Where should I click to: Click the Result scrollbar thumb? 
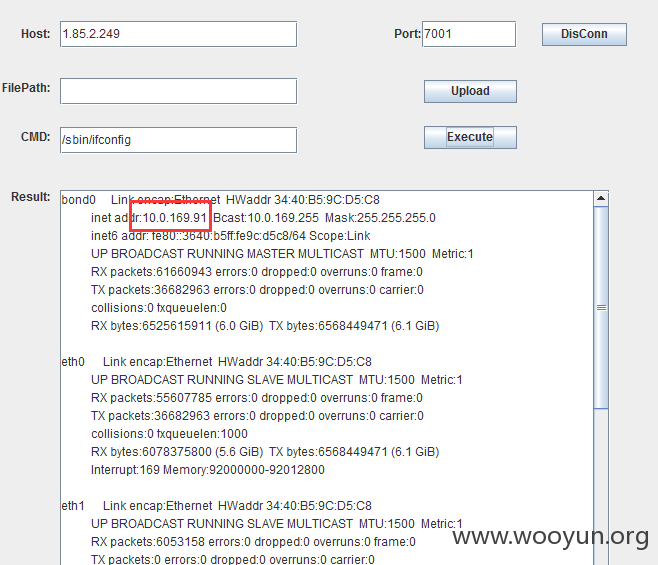pos(601,307)
